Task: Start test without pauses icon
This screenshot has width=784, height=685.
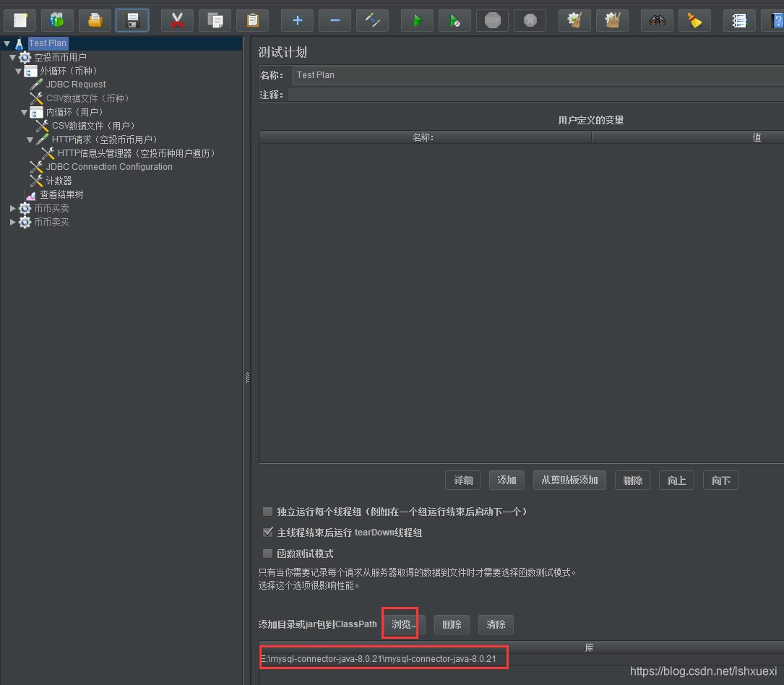Action: click(x=455, y=20)
